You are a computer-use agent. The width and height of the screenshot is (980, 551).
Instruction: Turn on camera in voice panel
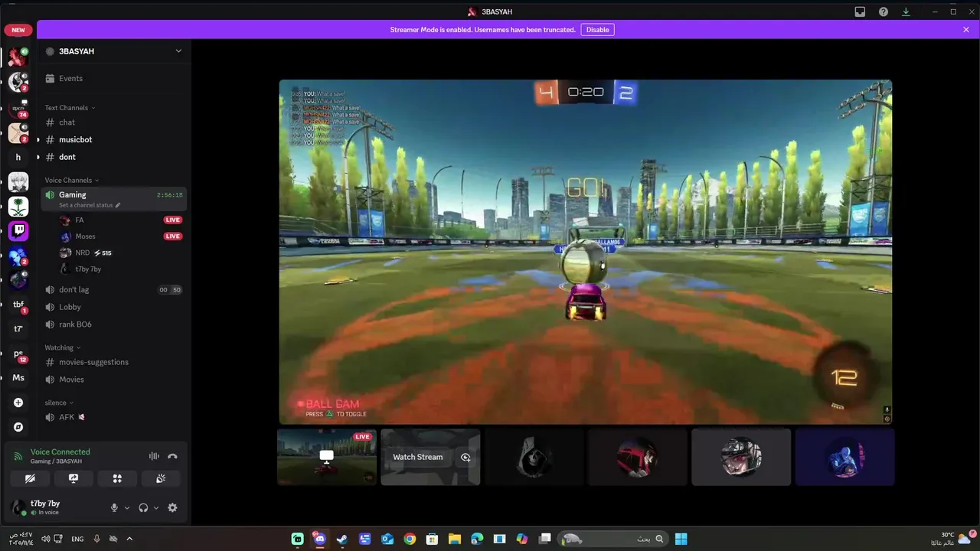(x=30, y=478)
